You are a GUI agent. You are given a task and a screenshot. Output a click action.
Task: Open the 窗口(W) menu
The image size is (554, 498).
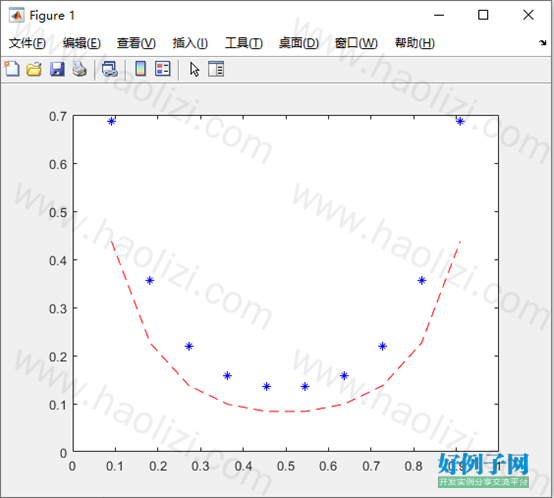point(356,43)
